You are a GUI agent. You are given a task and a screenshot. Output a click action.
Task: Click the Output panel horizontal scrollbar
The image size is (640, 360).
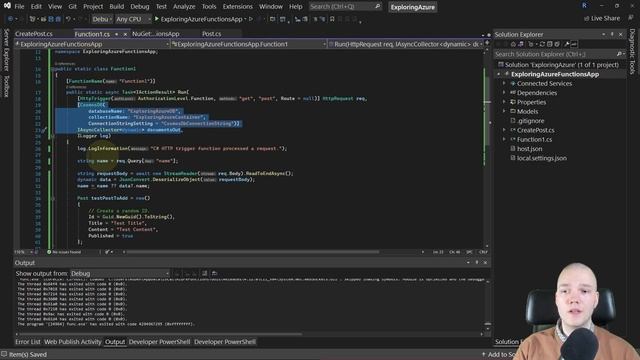(x=162, y=334)
